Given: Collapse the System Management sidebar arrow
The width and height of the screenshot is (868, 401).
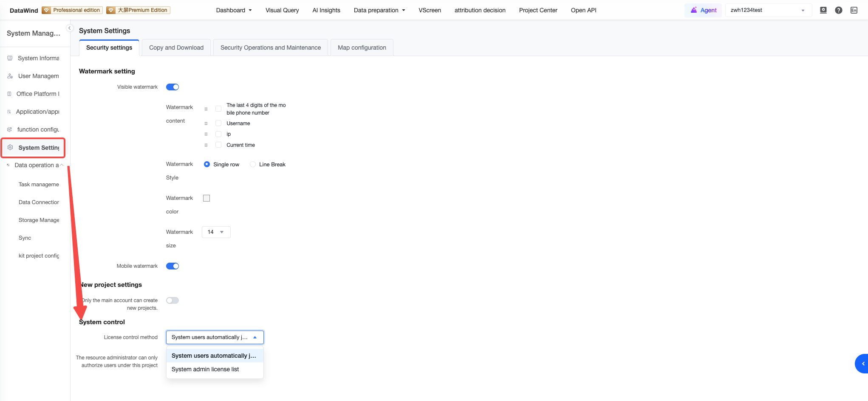Looking at the screenshot, I should pos(70,28).
